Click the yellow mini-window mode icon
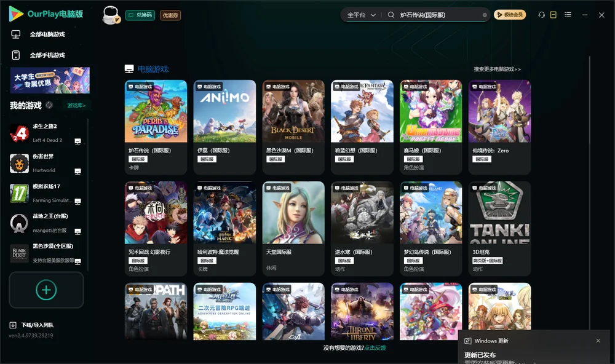Image resolution: width=615 pixels, height=364 pixels. point(553,15)
